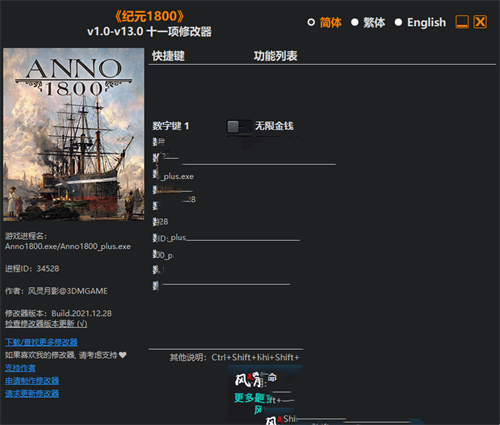Close the trainer with the X icon
Viewport: 500px width, 425px height.
pyautogui.click(x=480, y=22)
